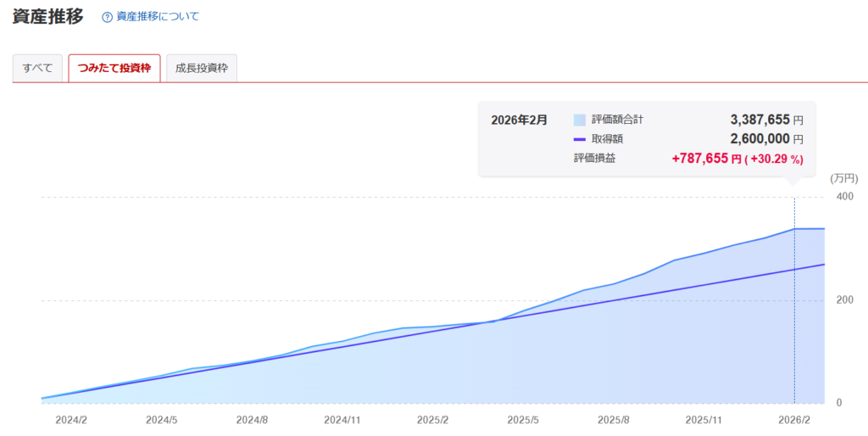Click the light-blue 評価額合計 legend swatch

coord(580,120)
